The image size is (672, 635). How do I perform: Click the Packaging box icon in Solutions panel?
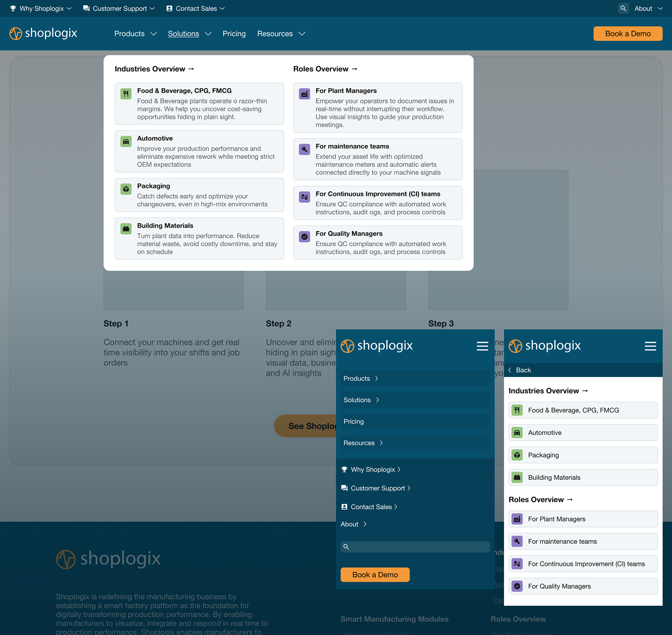pos(126,189)
